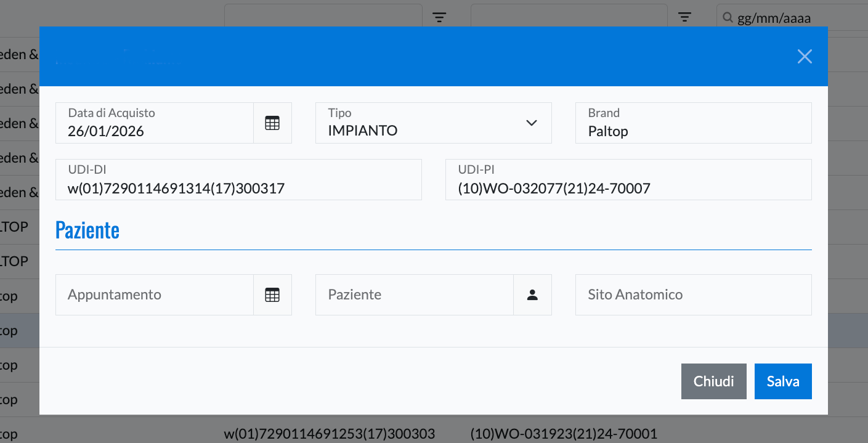Click second filter text box behind dialog

pyautogui.click(x=569, y=16)
